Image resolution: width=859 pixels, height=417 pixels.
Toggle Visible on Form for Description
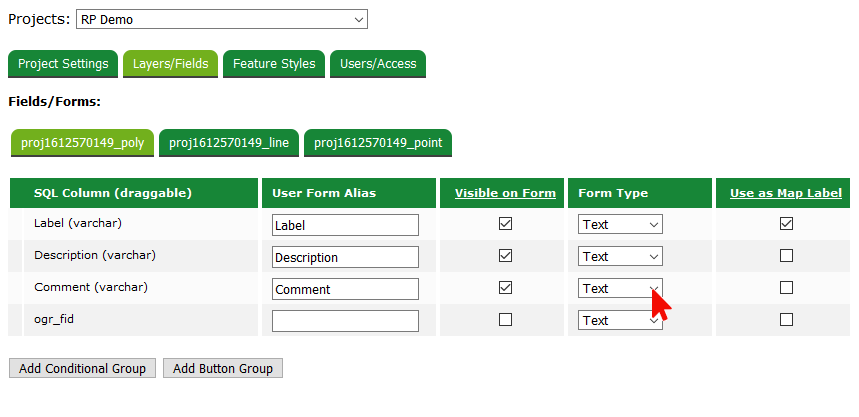tap(505, 256)
